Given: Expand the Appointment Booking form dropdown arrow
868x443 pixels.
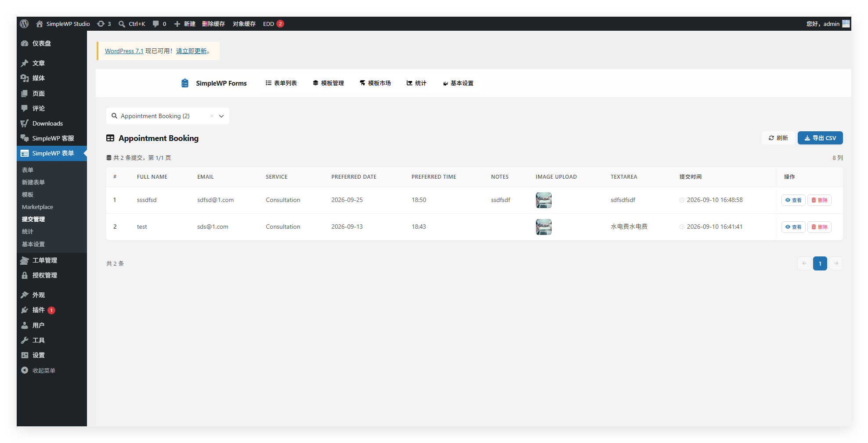Looking at the screenshot, I should (221, 116).
